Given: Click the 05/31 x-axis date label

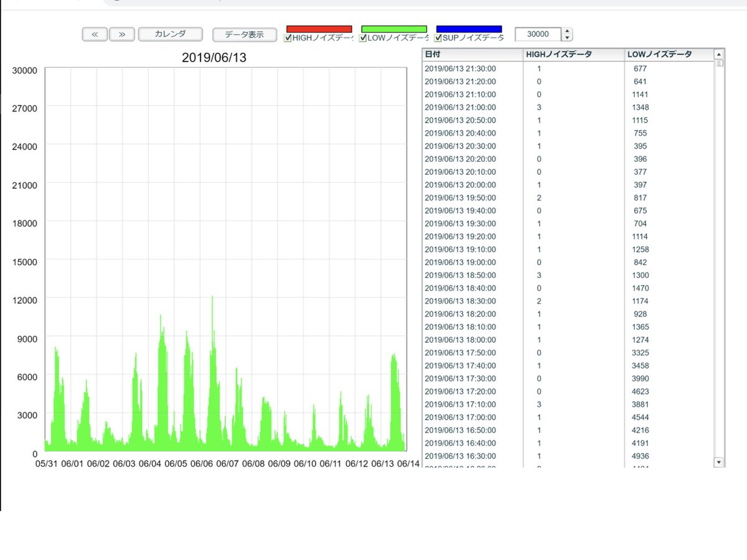Looking at the screenshot, I should [47, 464].
